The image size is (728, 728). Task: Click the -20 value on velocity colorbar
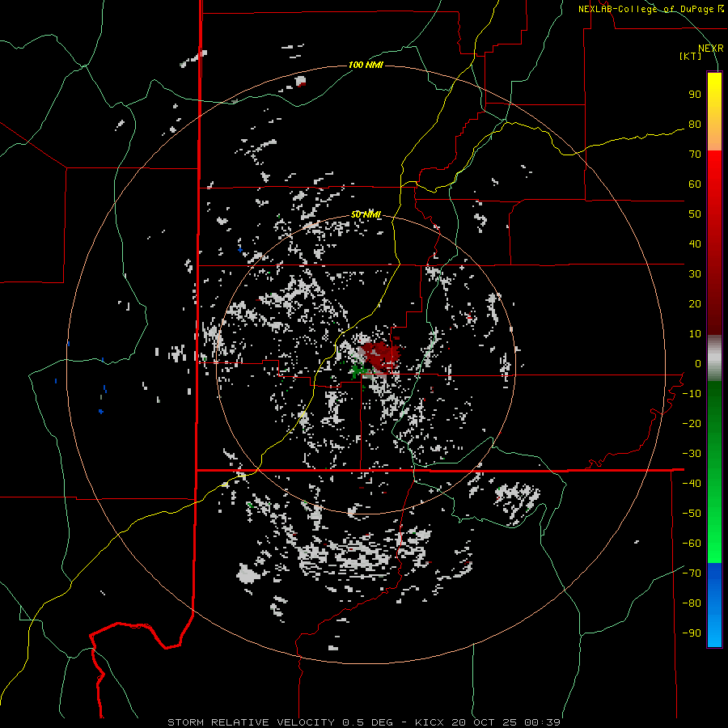(692, 424)
